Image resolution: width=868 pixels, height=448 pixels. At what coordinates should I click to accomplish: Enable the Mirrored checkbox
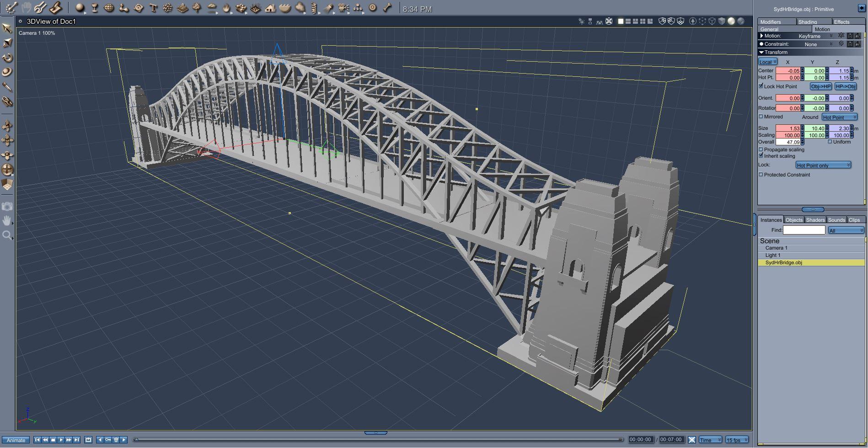click(x=761, y=117)
